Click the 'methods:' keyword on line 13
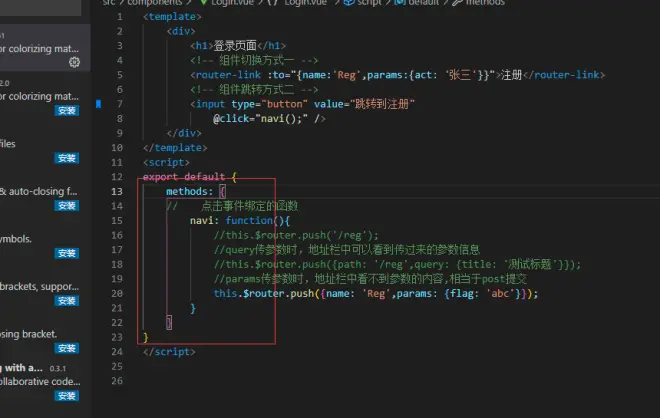 click(190, 192)
